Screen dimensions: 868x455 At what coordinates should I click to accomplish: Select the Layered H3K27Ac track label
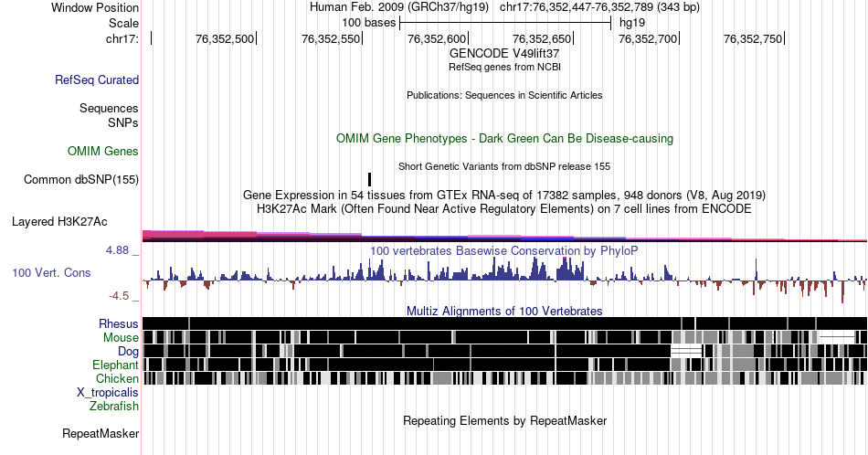point(59,221)
